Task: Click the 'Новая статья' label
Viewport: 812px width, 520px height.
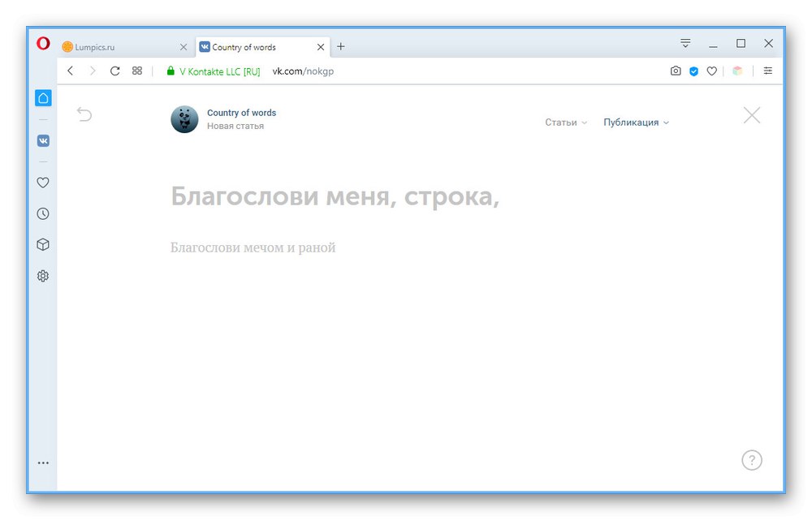Action: pyautogui.click(x=235, y=127)
